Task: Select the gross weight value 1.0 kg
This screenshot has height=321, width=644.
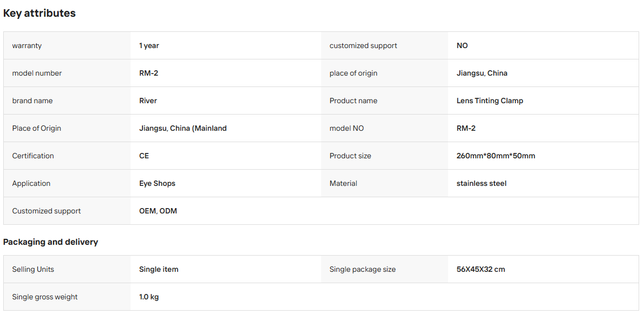Action: point(149,297)
